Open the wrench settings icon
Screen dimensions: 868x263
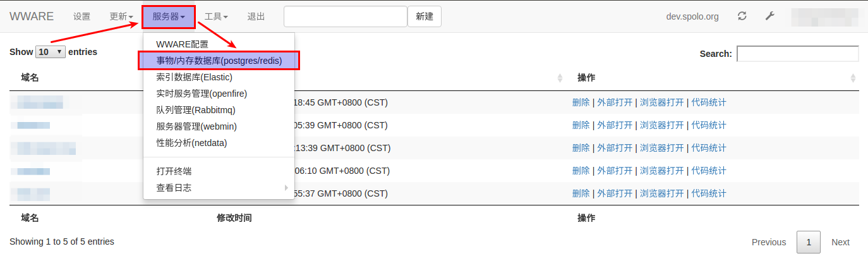[769, 16]
